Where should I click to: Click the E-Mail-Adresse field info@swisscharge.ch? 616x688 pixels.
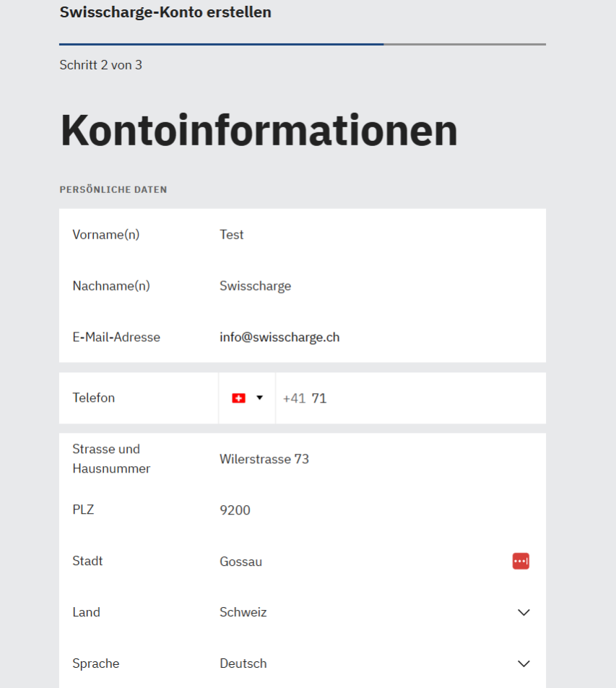pos(381,337)
